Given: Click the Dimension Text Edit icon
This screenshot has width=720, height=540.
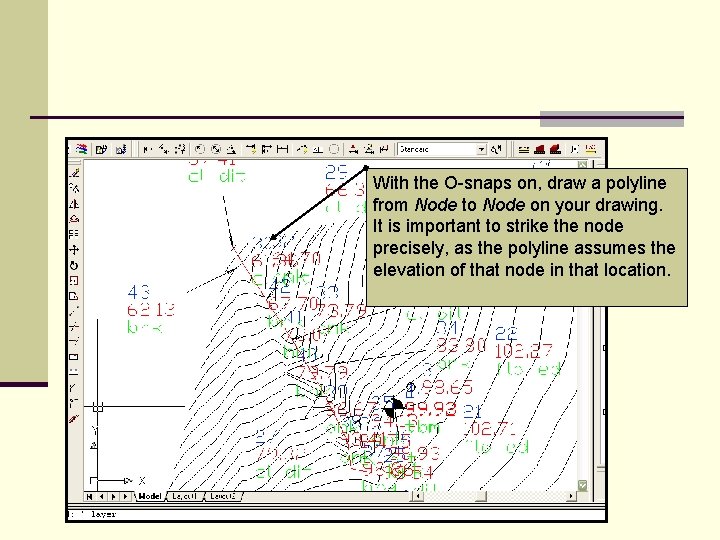Looking at the screenshot, I should tap(369, 149).
